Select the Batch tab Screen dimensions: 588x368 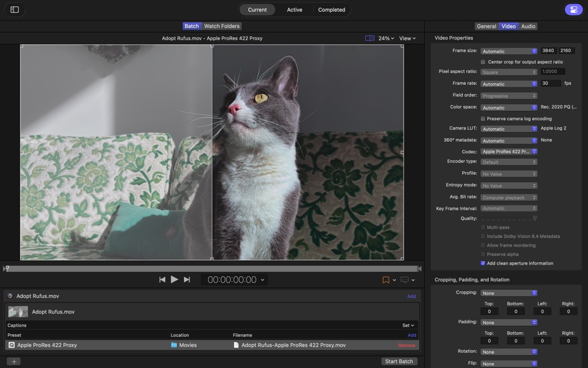tap(192, 26)
